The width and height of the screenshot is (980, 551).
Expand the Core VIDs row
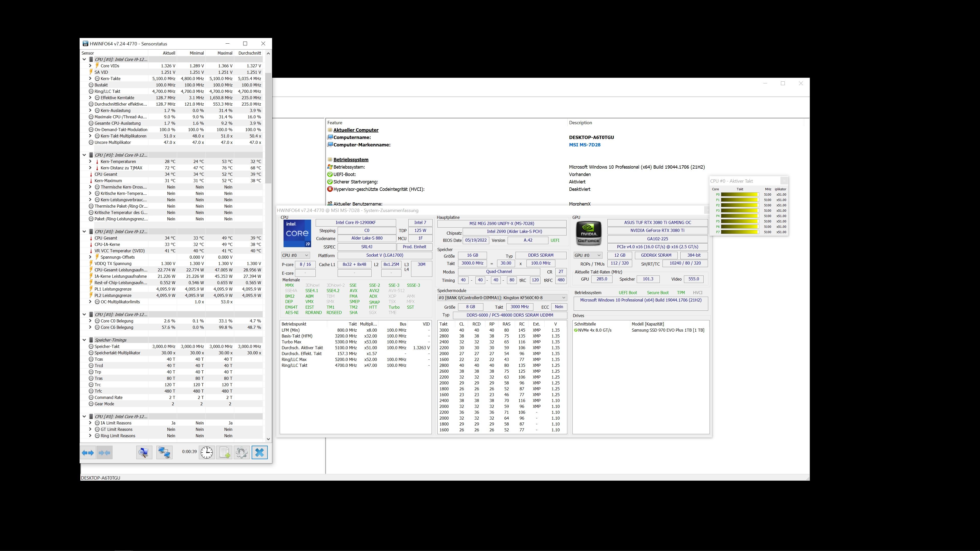click(x=90, y=66)
